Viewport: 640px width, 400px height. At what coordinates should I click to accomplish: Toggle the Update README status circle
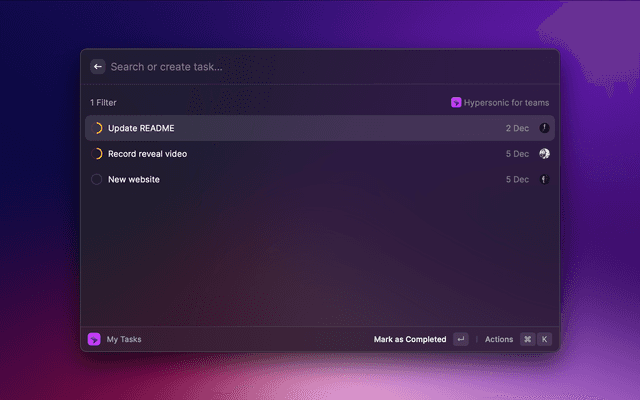coord(97,128)
